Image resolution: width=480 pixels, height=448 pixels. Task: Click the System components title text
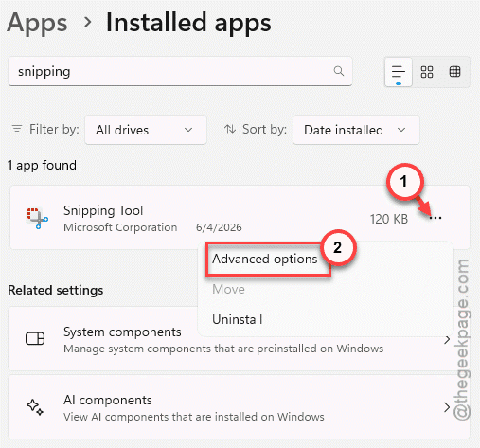point(122,332)
